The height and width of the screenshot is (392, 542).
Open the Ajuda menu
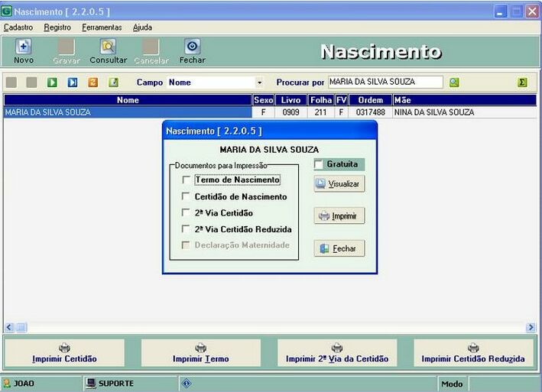pyautogui.click(x=142, y=28)
